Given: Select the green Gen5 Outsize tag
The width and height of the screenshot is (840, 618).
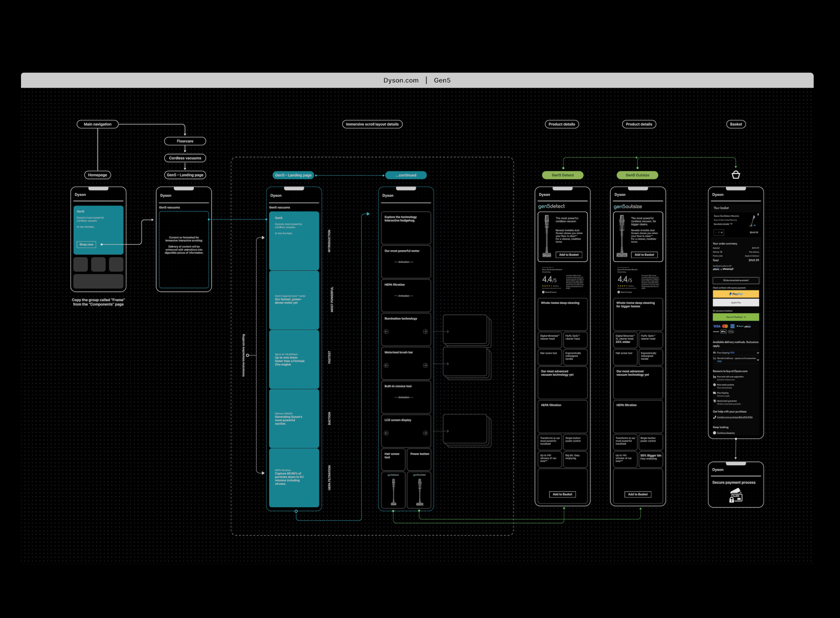Looking at the screenshot, I should point(637,175).
